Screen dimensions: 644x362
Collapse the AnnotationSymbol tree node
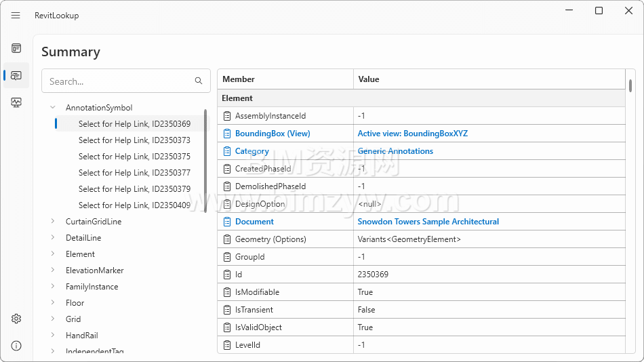point(53,108)
